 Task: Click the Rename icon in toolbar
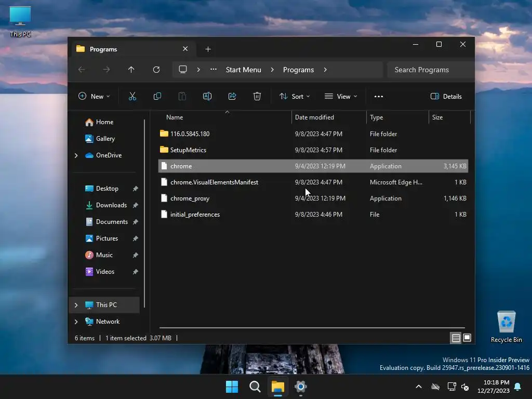pos(207,96)
